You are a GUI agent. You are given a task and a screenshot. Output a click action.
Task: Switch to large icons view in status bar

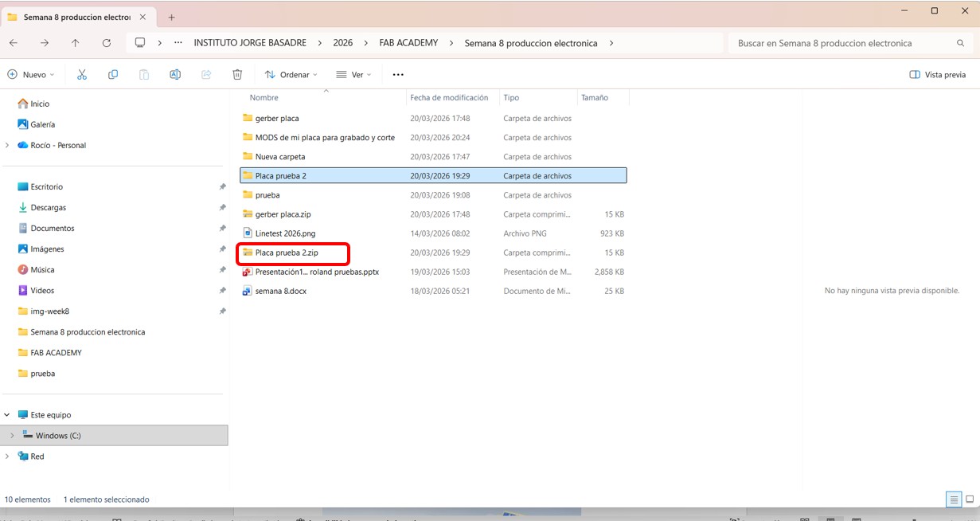pyautogui.click(x=970, y=499)
